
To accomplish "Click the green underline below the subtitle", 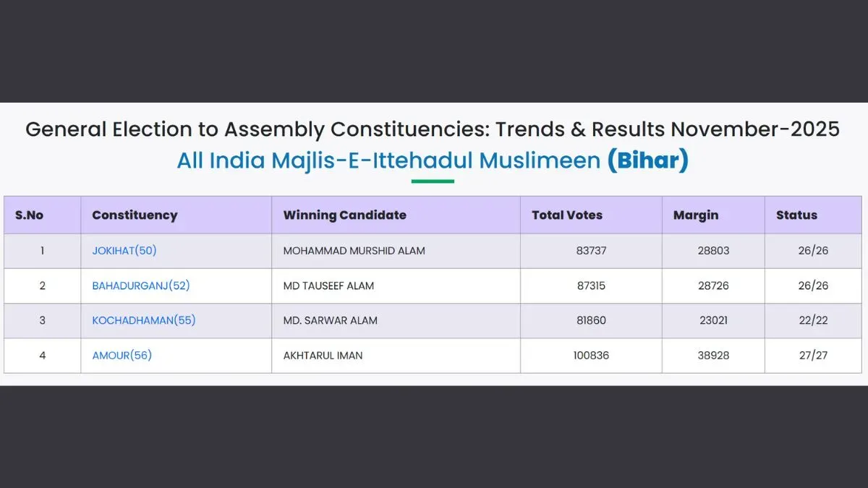I will [433, 181].
